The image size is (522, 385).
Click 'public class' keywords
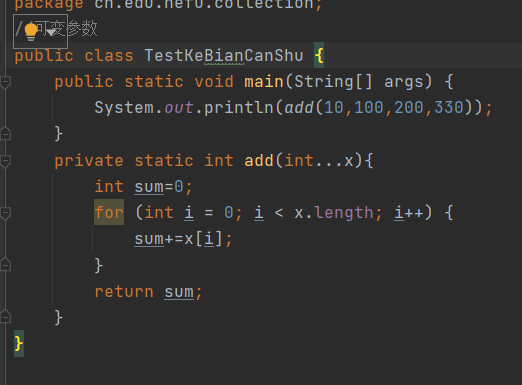[74, 55]
